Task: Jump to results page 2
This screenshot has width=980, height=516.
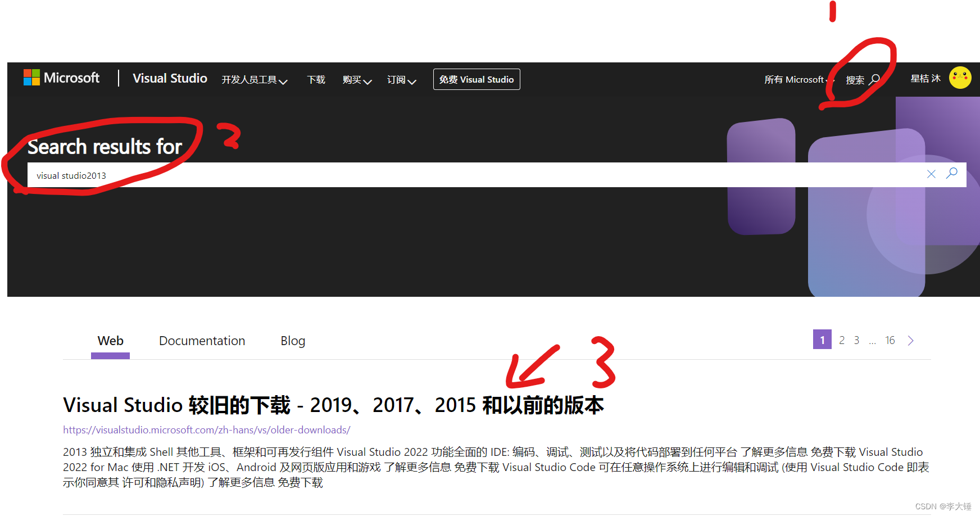Action: tap(841, 340)
